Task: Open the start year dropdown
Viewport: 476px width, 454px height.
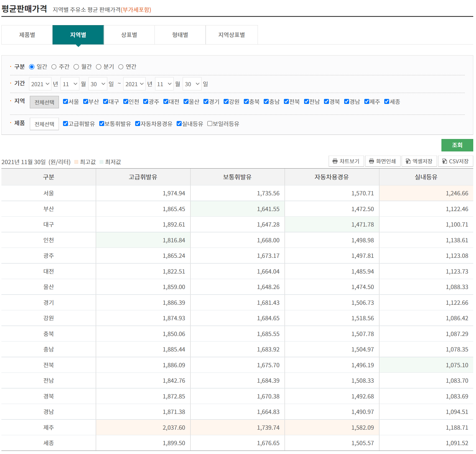Action: [x=40, y=84]
